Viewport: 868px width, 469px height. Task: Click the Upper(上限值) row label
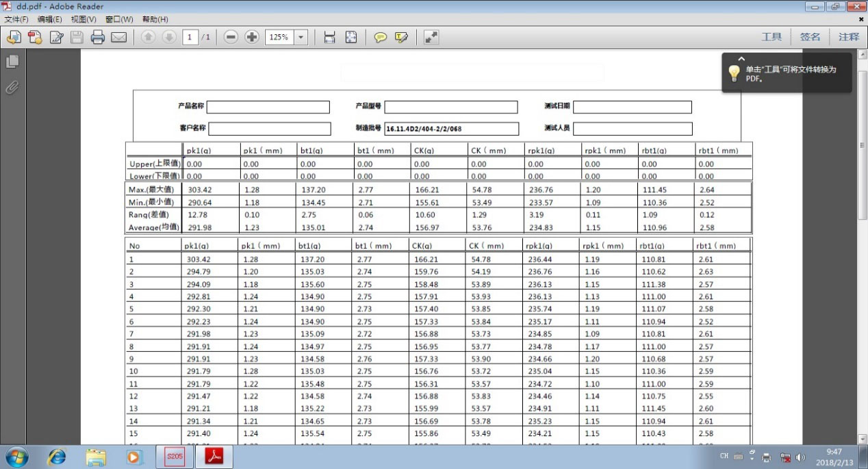coord(155,164)
